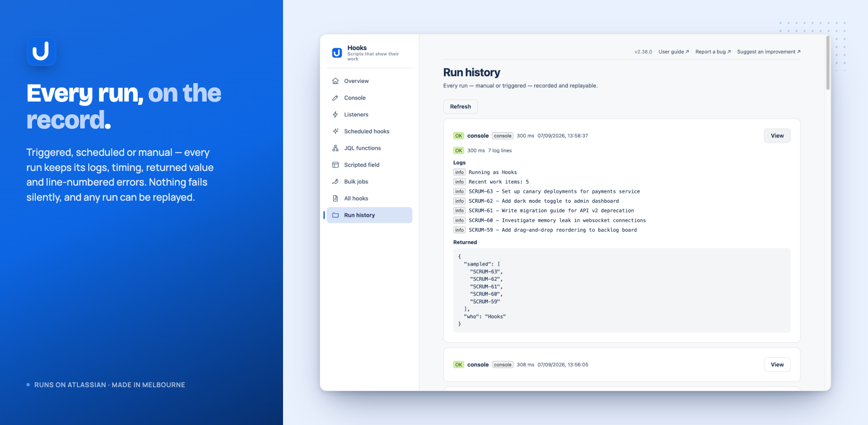Click the Scripted field table icon
Screen dimensions: 868x425
(335, 165)
